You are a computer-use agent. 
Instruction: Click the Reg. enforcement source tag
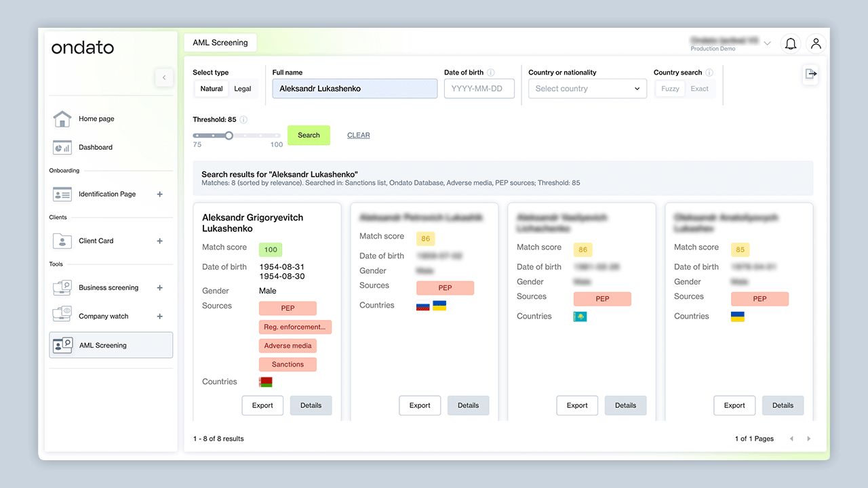pos(295,327)
